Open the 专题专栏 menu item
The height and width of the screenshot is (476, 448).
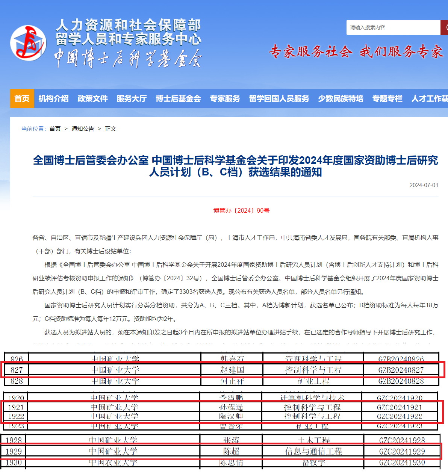[x=387, y=98]
